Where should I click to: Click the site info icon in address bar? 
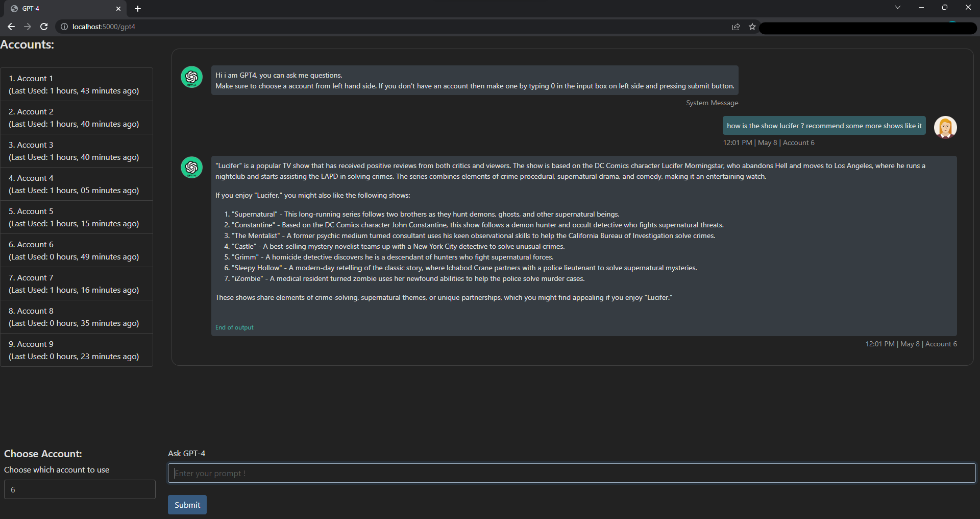[64, 27]
